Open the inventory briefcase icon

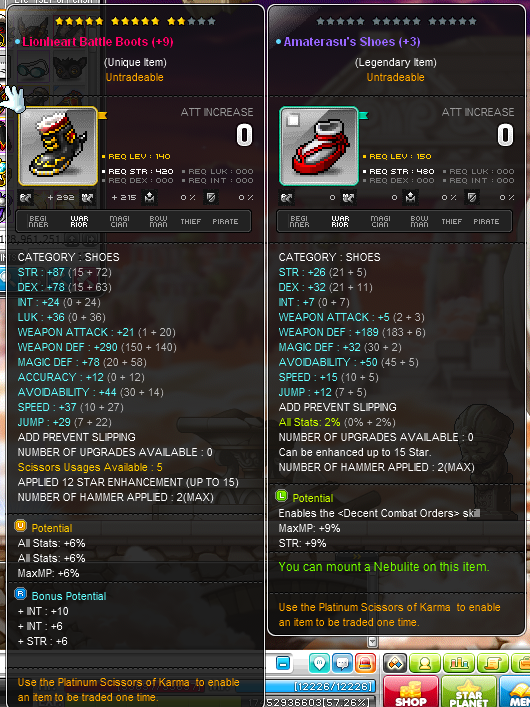pyautogui.click(x=522, y=663)
